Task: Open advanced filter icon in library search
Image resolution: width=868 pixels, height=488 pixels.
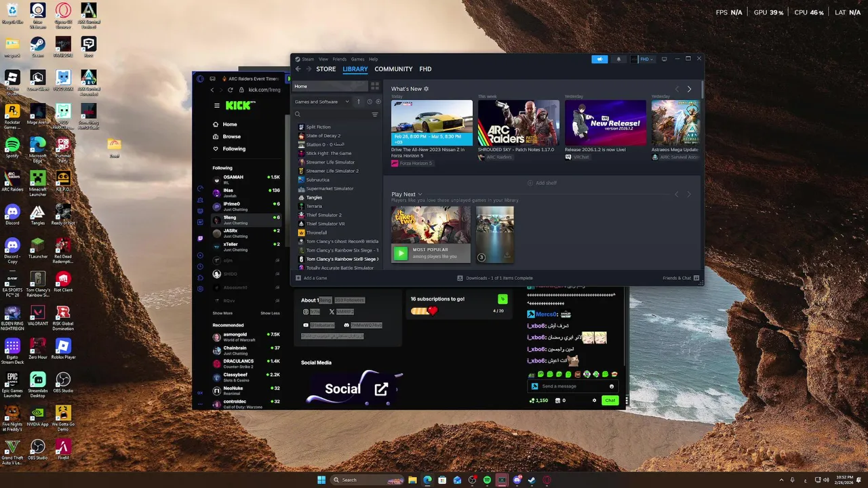Action: click(x=374, y=115)
